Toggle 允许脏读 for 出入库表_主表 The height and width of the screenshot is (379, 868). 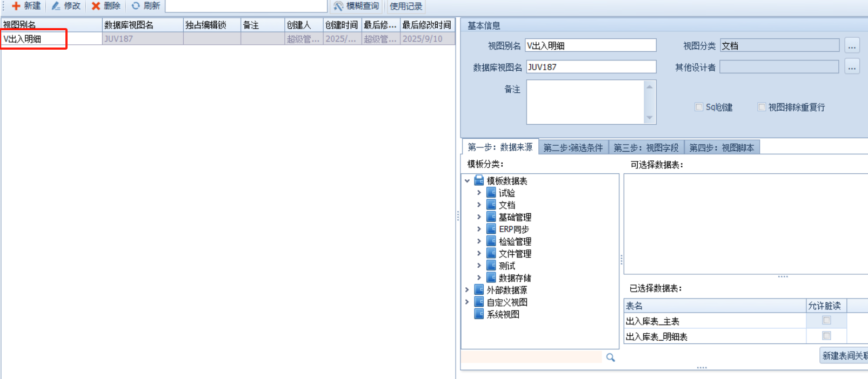pos(826,321)
